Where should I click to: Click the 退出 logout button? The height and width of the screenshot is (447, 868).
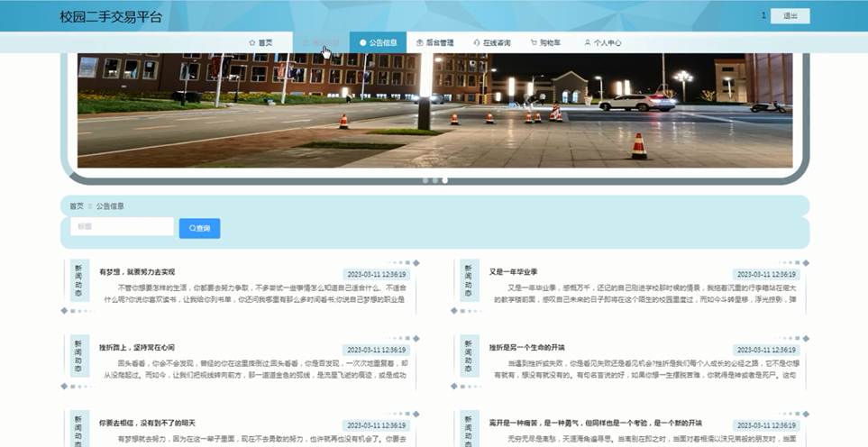790,16
